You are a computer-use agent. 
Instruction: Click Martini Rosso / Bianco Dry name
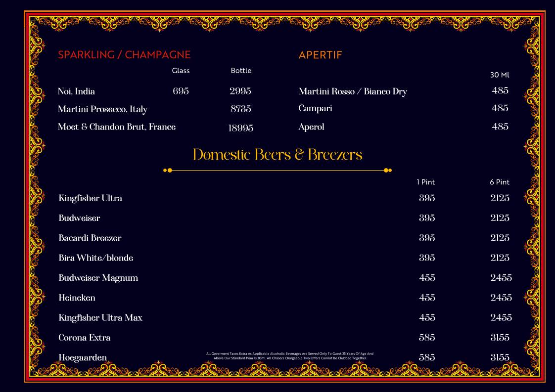pyautogui.click(x=353, y=91)
